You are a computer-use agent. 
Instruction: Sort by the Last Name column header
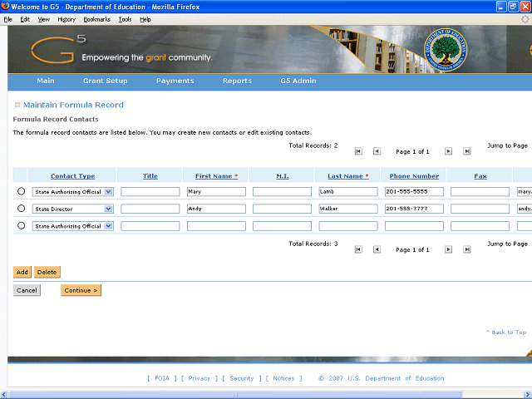click(x=345, y=176)
